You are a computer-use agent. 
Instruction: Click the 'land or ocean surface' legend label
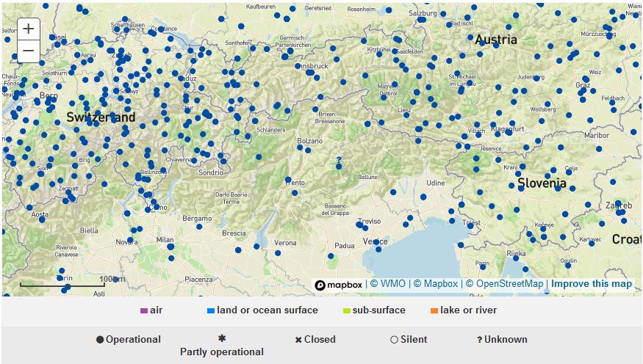click(267, 310)
